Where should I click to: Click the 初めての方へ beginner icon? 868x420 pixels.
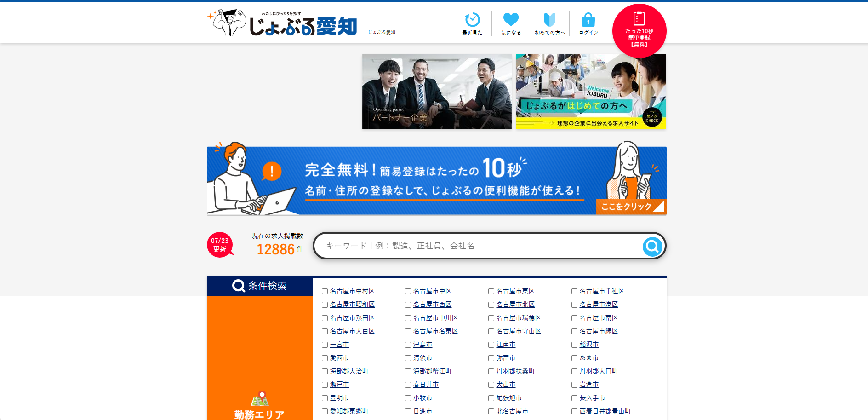550,20
